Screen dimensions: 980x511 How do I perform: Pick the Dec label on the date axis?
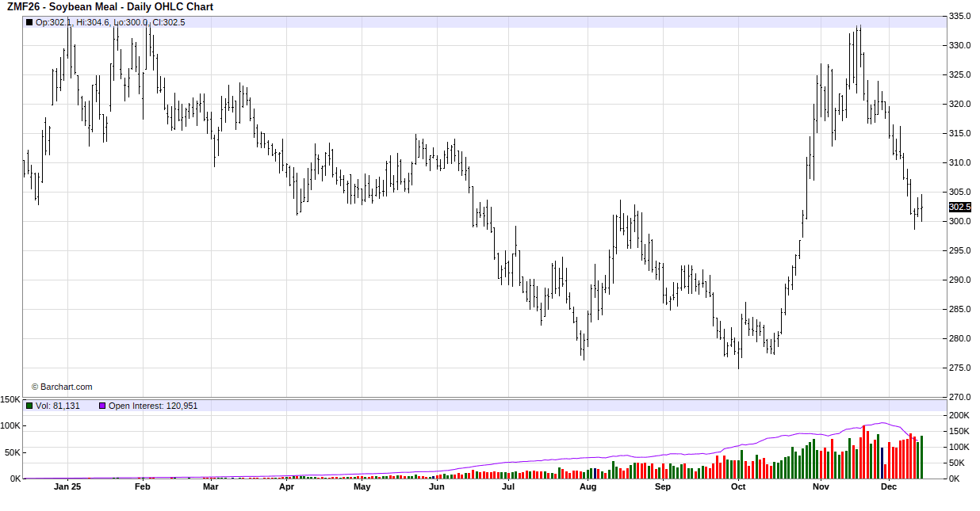pyautogui.click(x=889, y=487)
